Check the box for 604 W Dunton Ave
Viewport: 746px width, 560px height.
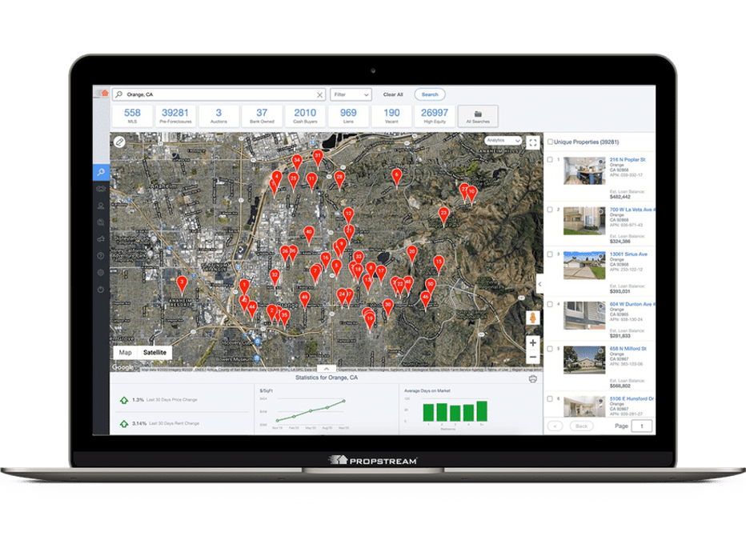click(x=550, y=304)
